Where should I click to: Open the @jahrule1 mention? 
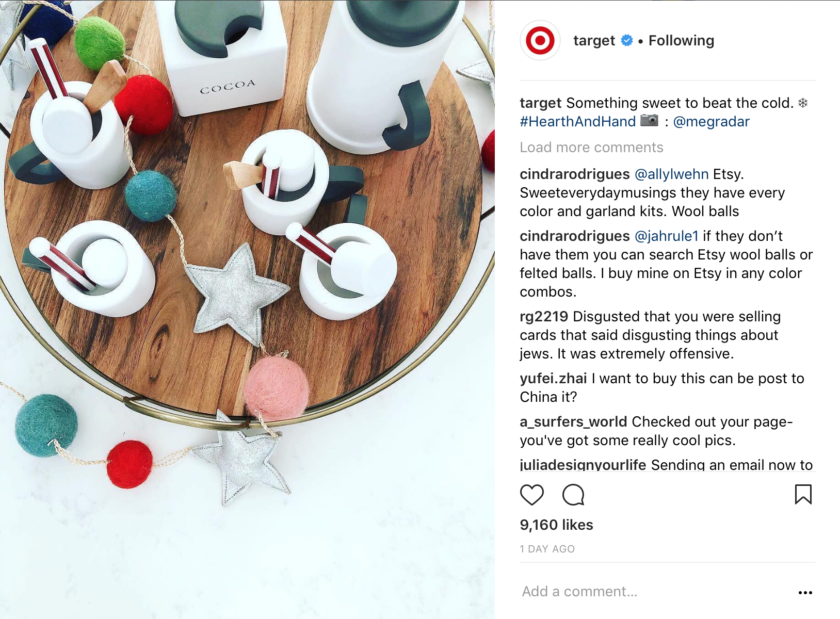pos(666,236)
